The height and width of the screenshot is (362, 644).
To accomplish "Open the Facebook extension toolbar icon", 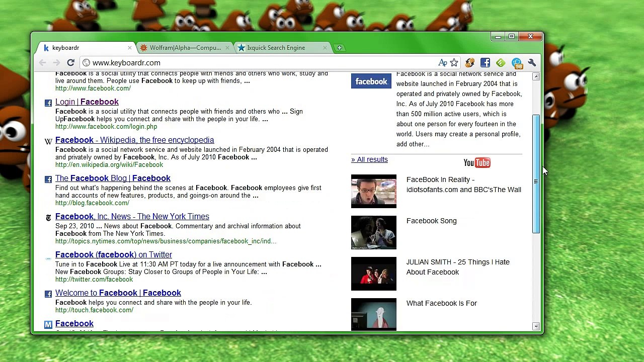I will click(485, 63).
